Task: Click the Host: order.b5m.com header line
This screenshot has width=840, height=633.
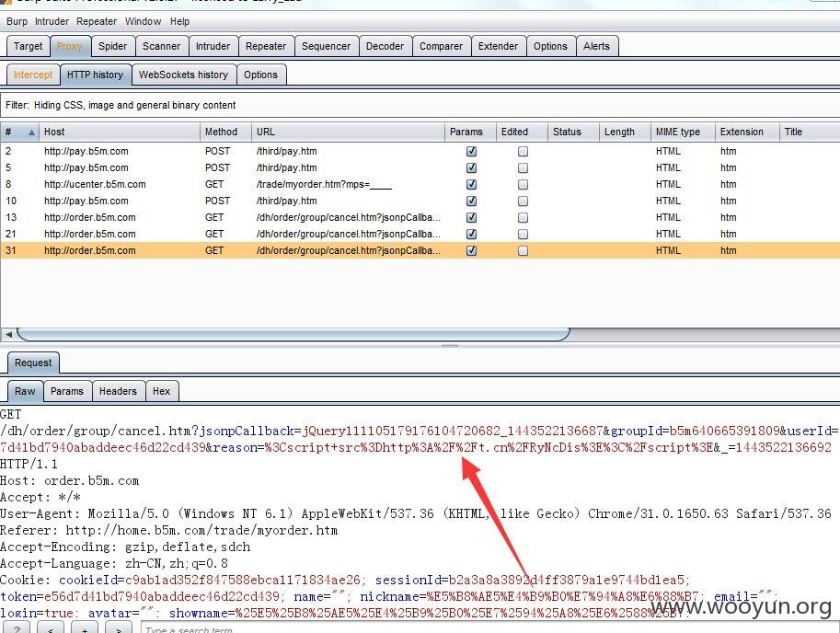Action: tap(70, 481)
